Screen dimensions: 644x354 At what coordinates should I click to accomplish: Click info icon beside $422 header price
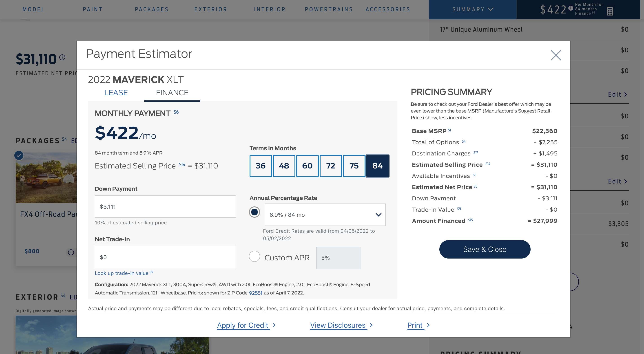pyautogui.click(x=571, y=8)
